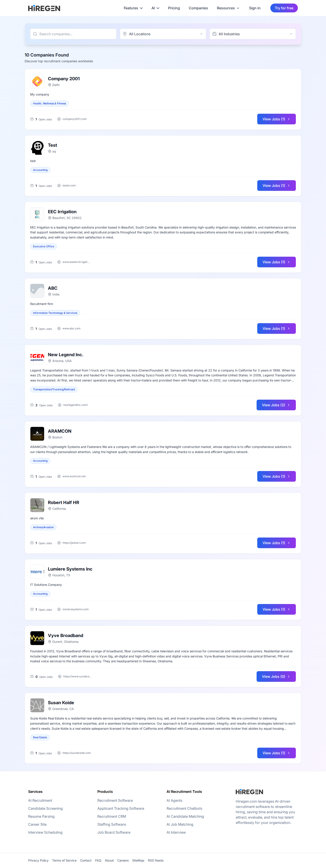
Task: Go to Companies in top navigation
Action: (198, 8)
